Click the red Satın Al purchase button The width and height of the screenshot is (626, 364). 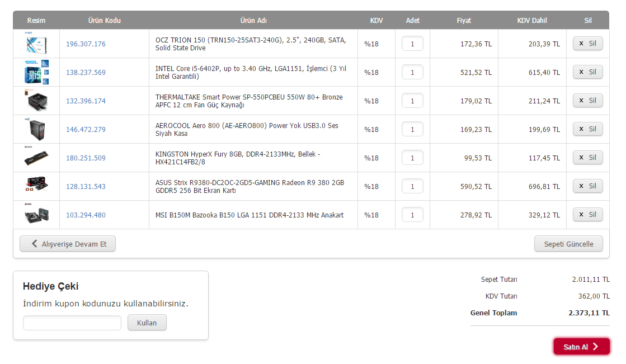click(581, 347)
